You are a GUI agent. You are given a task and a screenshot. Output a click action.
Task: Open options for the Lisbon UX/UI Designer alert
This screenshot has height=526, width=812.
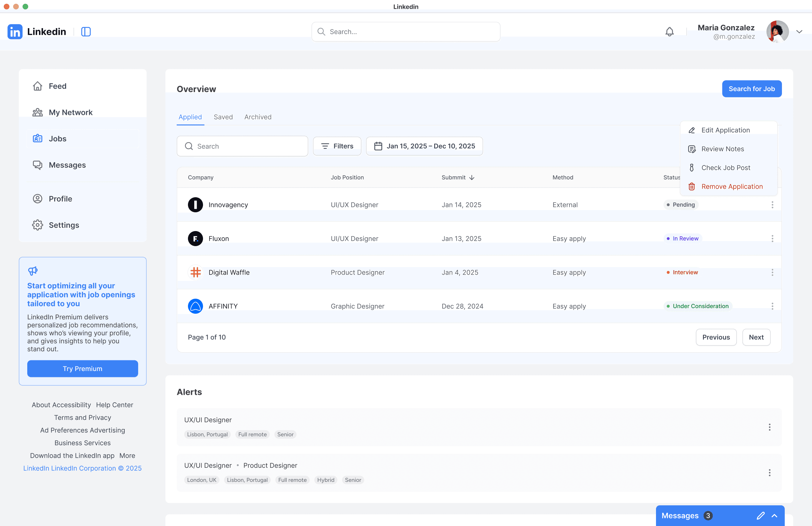click(769, 427)
